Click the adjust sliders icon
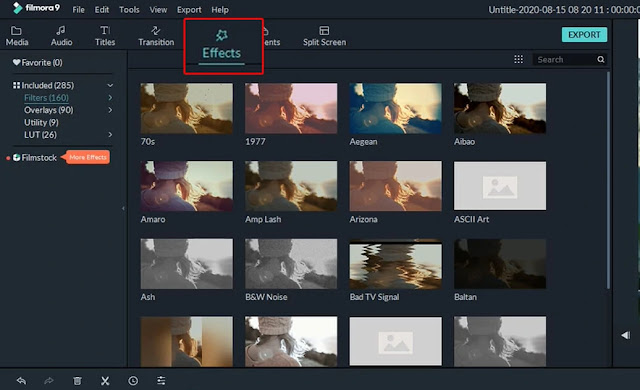Viewport: 640px width, 390px height. click(161, 381)
